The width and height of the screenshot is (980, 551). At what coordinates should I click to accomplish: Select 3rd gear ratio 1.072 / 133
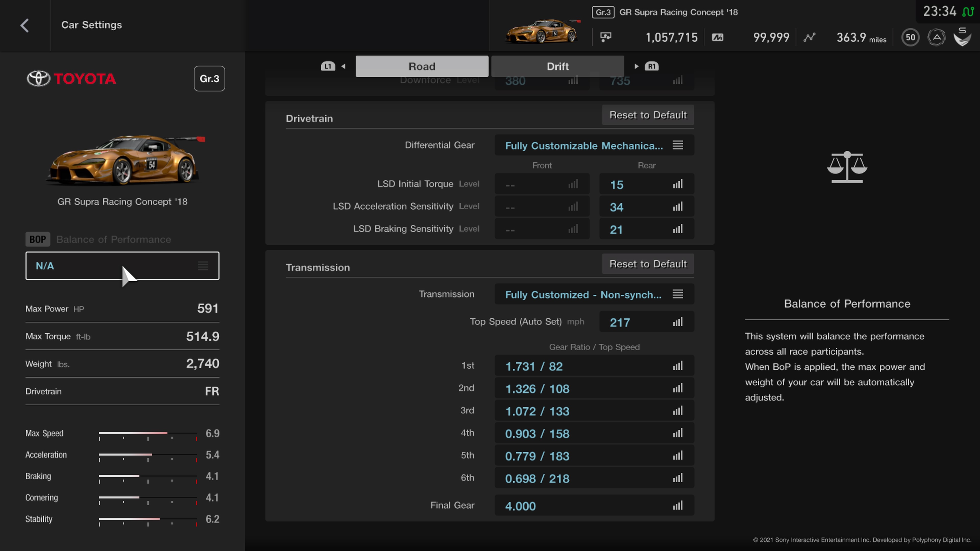pyautogui.click(x=594, y=410)
